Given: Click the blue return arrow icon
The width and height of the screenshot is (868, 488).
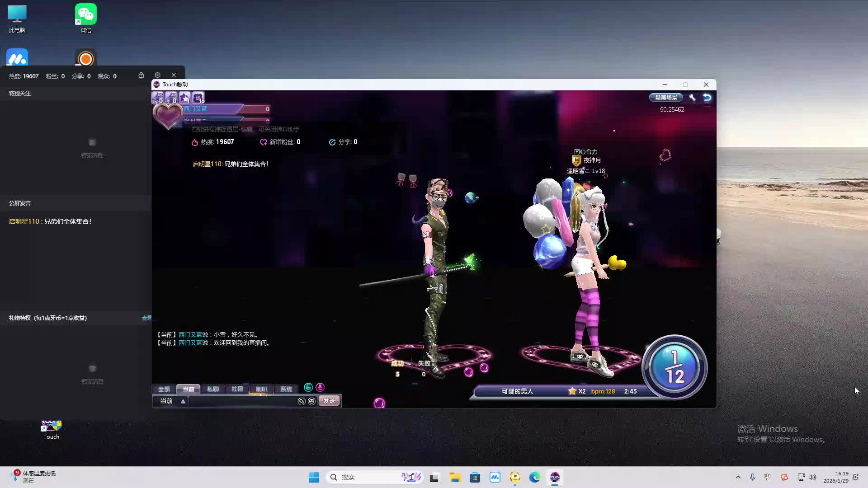Looking at the screenshot, I should click(707, 98).
